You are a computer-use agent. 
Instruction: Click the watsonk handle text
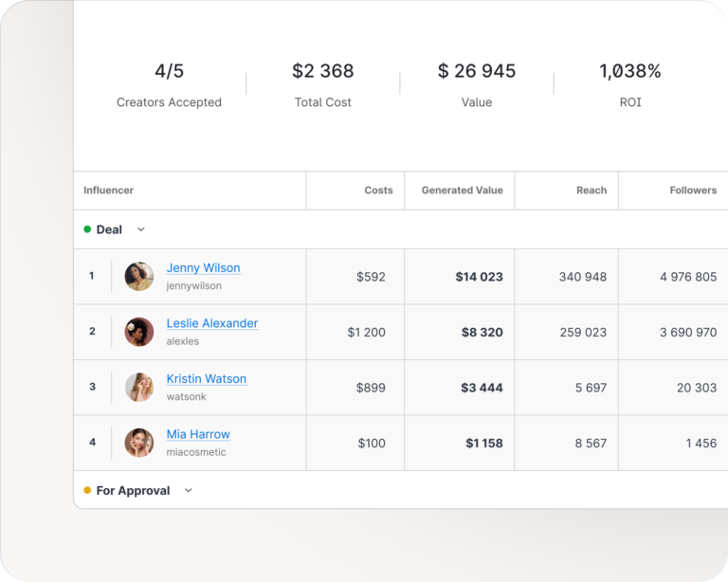point(186,397)
